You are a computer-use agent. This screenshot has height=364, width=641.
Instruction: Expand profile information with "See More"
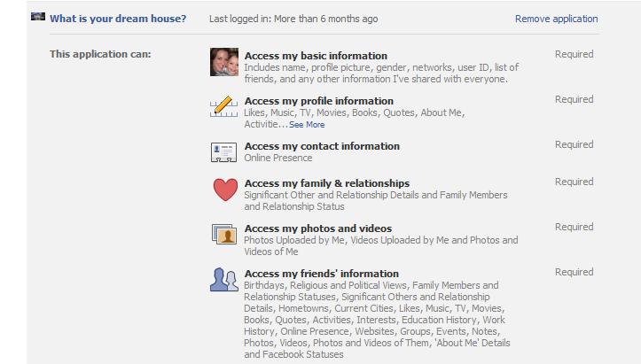pos(307,125)
